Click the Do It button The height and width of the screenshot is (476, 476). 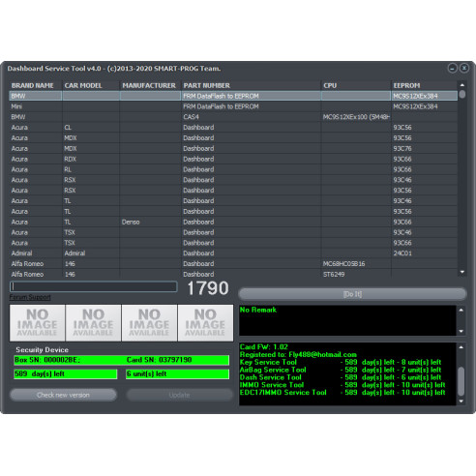[352, 294]
